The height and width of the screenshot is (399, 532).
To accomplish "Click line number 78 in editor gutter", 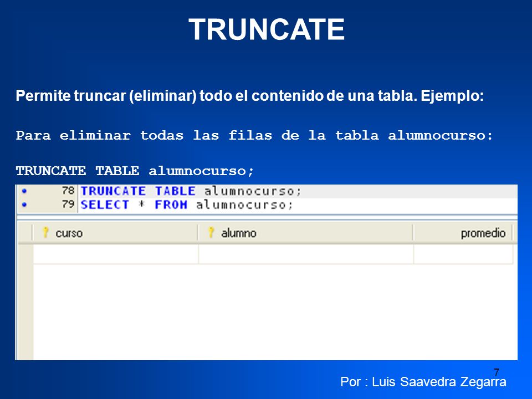I will (68, 191).
